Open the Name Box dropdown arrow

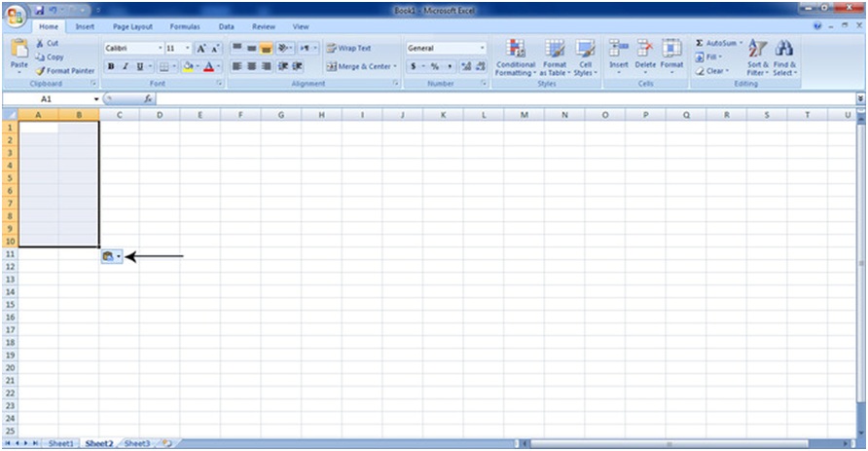96,99
